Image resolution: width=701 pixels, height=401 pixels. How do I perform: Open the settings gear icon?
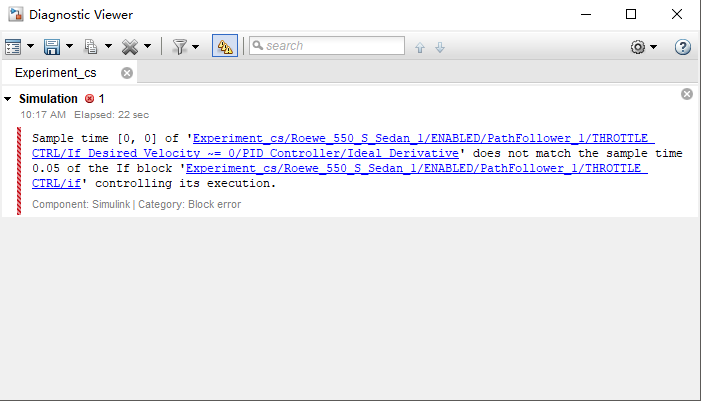(x=638, y=46)
